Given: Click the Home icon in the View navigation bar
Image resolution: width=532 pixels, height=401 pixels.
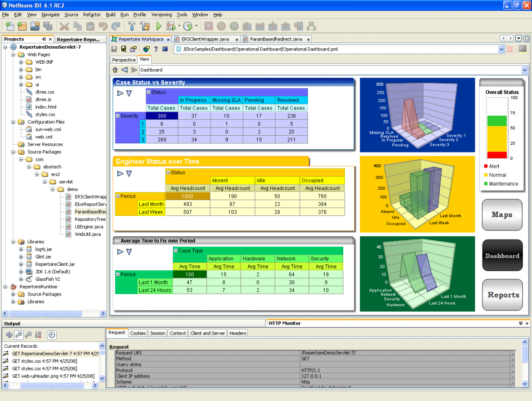Looking at the screenshot, I should click(x=115, y=70).
